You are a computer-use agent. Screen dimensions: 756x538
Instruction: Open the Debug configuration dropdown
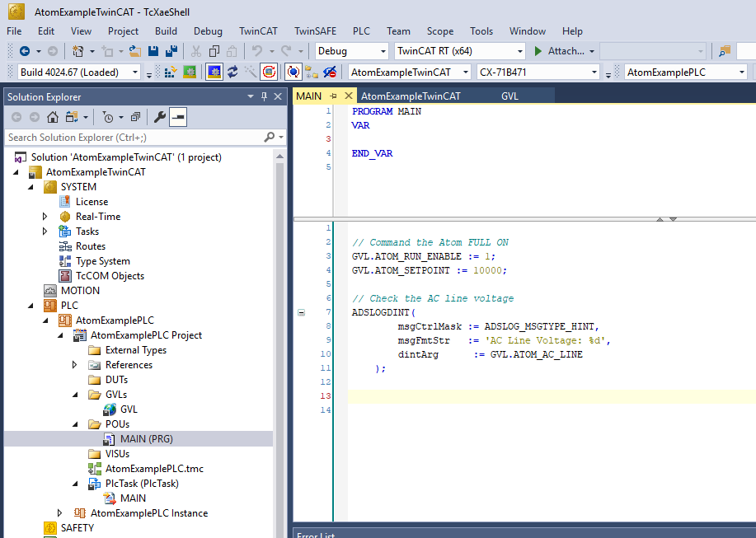[351, 51]
